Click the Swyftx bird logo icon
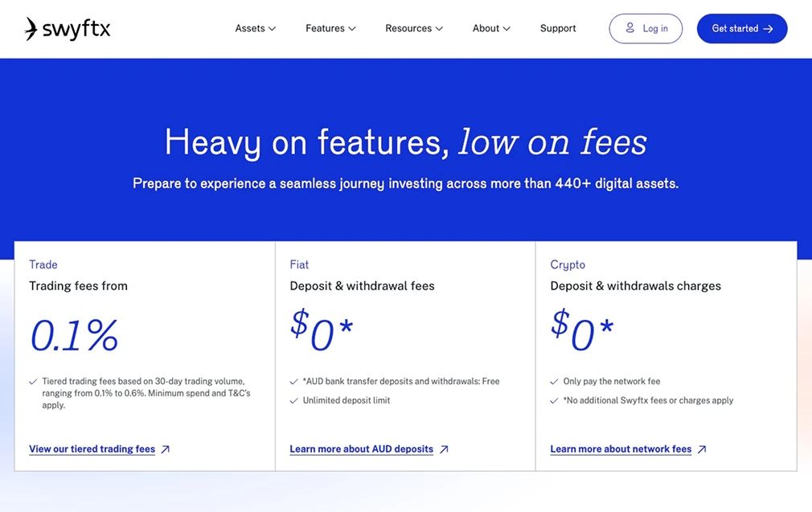 [x=31, y=29]
